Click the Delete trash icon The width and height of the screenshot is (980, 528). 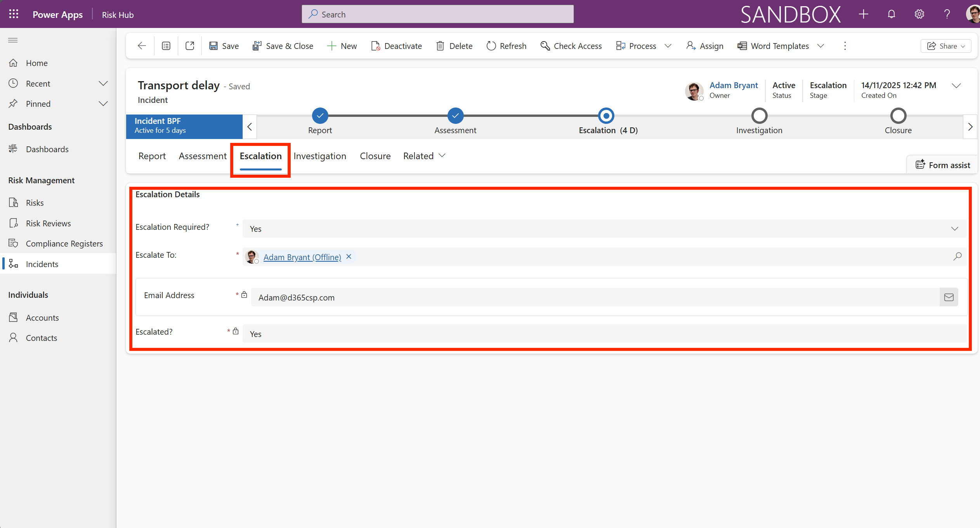pos(440,46)
